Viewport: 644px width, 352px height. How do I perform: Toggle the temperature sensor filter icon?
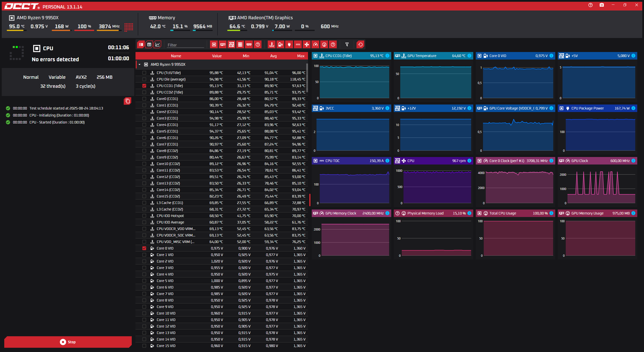tap(271, 44)
